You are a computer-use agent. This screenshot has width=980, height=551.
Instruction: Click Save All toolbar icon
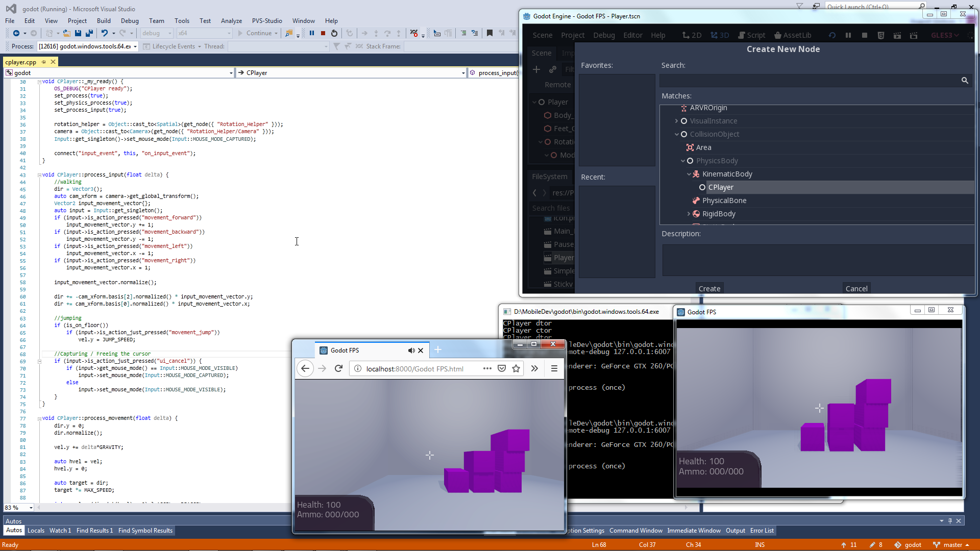coord(89,33)
